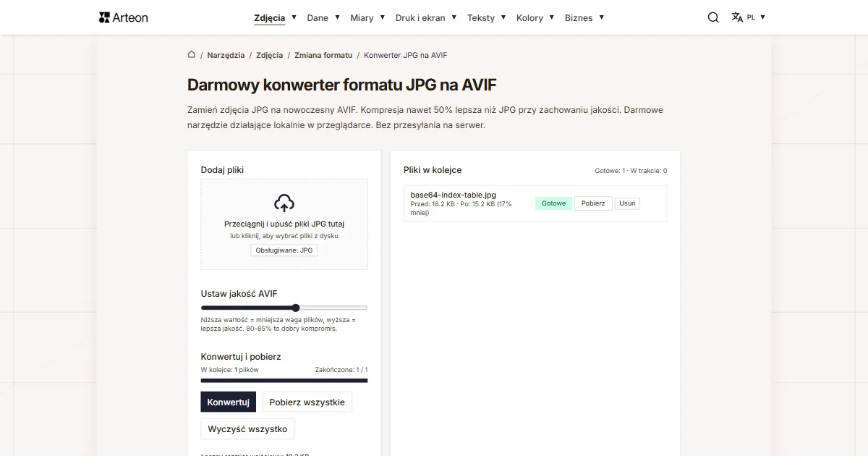Image resolution: width=868 pixels, height=456 pixels.
Task: Expand the Kolory dropdown arrow
Action: (x=551, y=17)
